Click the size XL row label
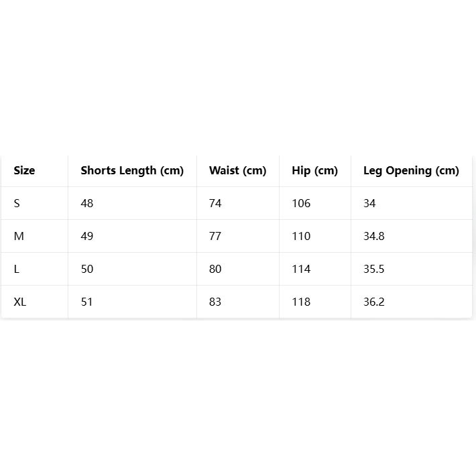476x476 pixels. 20,302
